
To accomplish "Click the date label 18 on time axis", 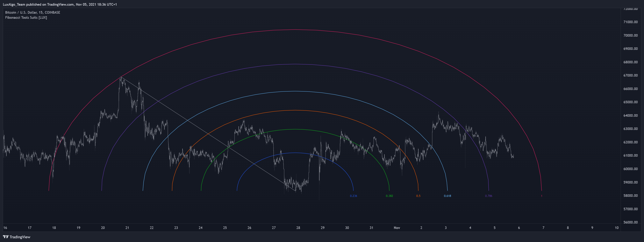I will coord(54,228).
